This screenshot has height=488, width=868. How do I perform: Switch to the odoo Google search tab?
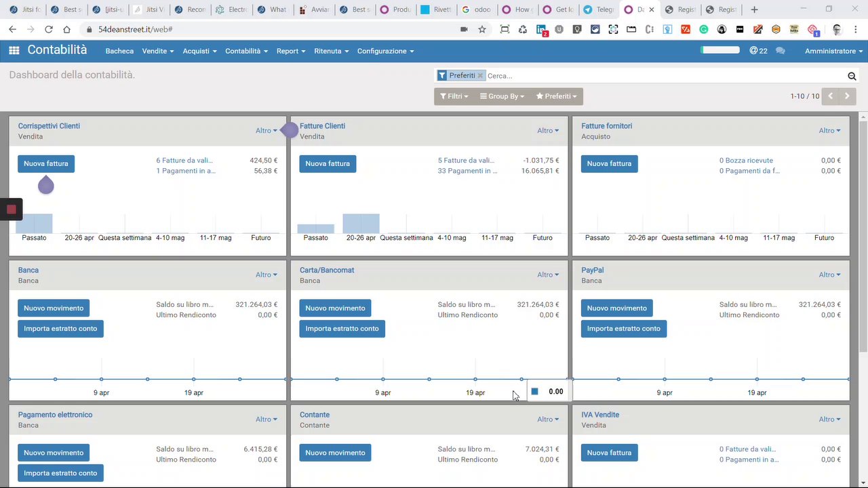tap(475, 9)
